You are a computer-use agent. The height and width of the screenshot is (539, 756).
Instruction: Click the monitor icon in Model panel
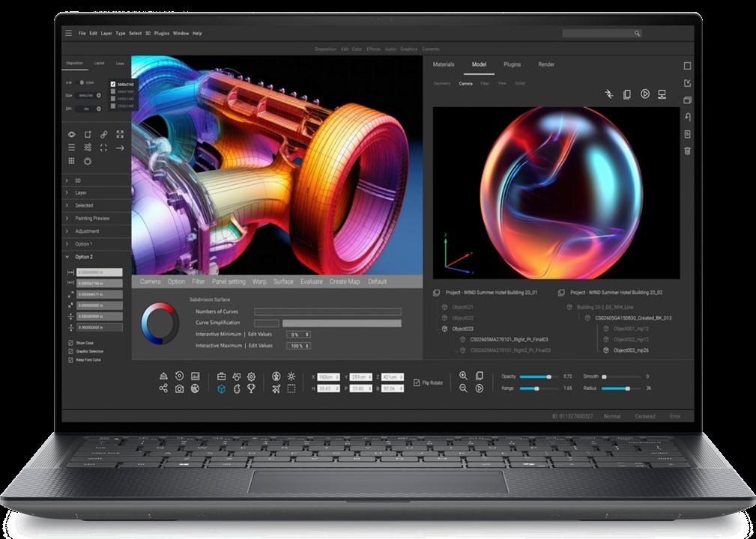click(662, 94)
